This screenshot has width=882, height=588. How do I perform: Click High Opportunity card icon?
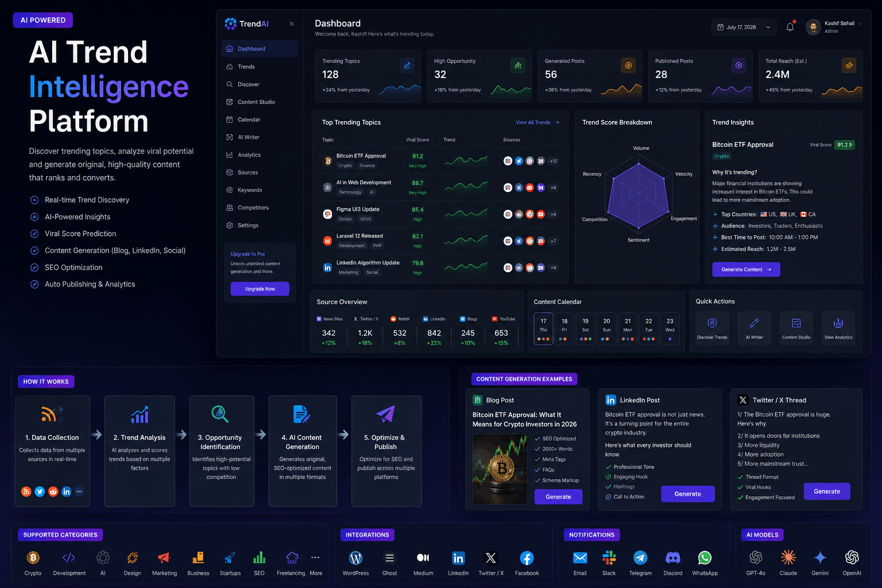[x=517, y=65]
